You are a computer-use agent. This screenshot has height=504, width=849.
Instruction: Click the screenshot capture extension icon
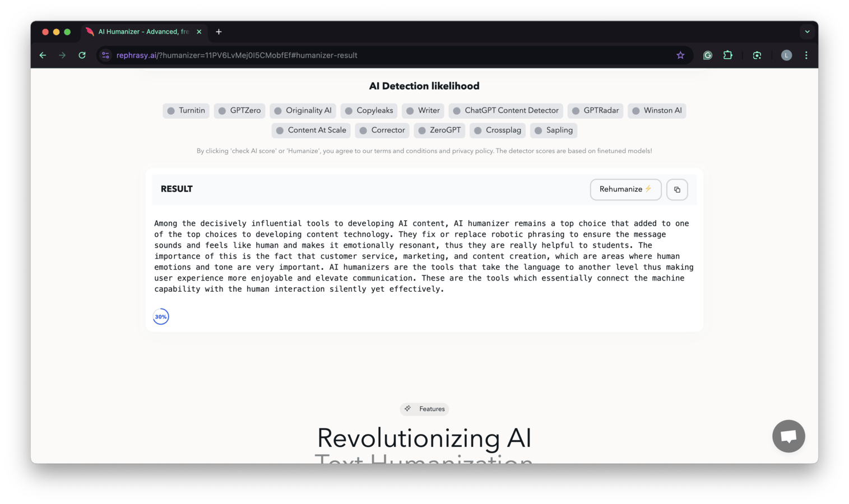[757, 55]
